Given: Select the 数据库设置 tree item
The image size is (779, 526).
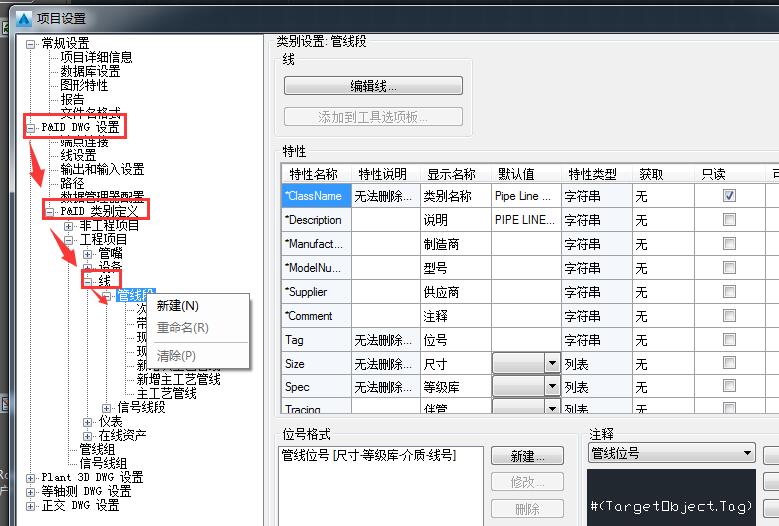Looking at the screenshot, I should point(90,71).
